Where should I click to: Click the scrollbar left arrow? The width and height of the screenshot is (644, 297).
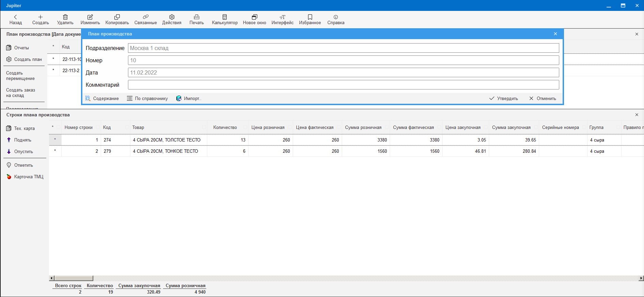(52, 278)
